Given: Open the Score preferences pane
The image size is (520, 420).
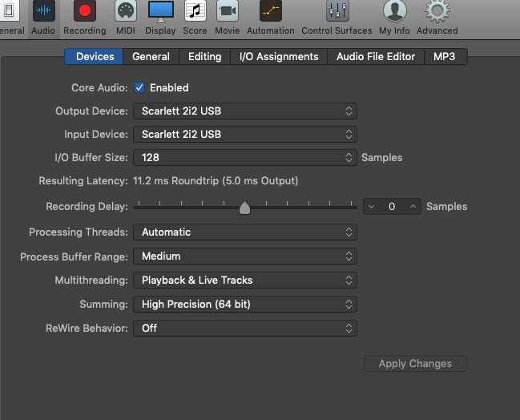Looking at the screenshot, I should (195, 18).
